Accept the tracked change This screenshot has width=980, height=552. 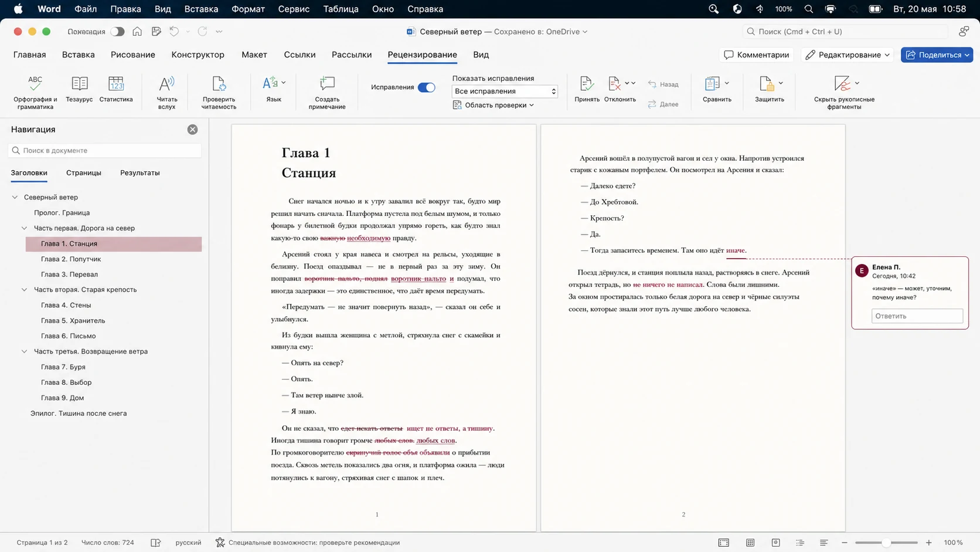tap(587, 89)
